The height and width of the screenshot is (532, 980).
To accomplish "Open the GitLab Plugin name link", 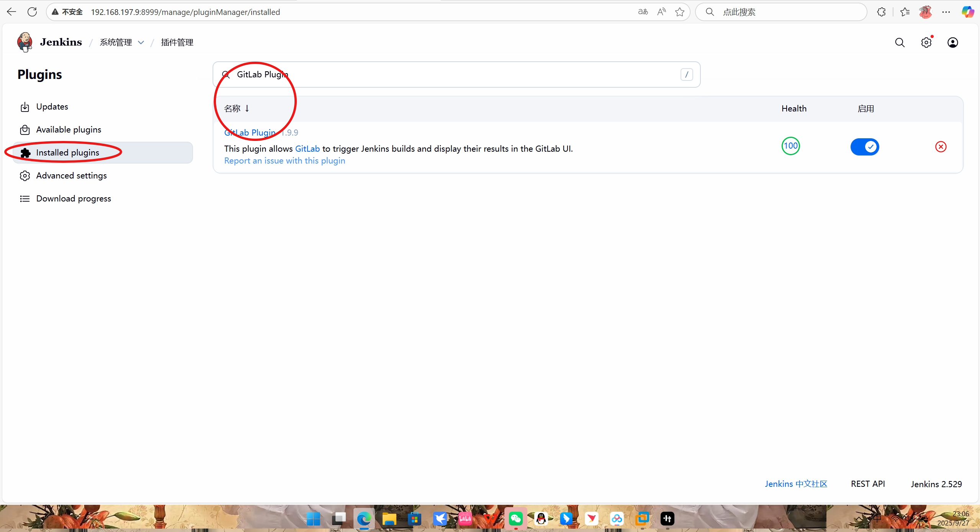I will pos(250,133).
